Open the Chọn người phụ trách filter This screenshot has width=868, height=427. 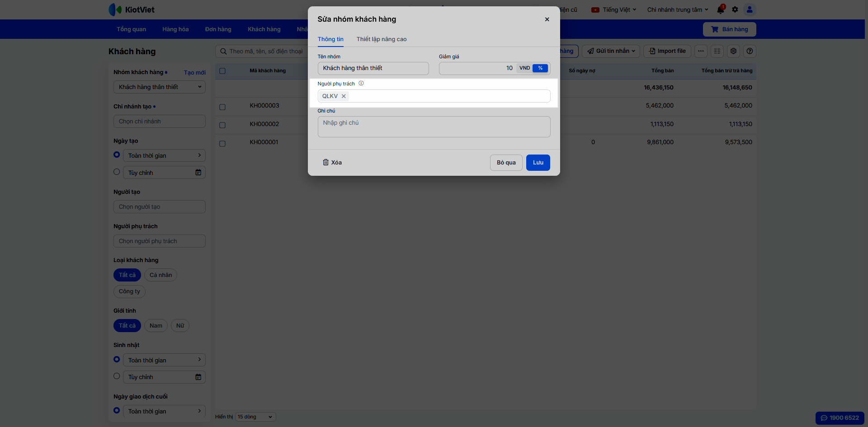click(160, 241)
